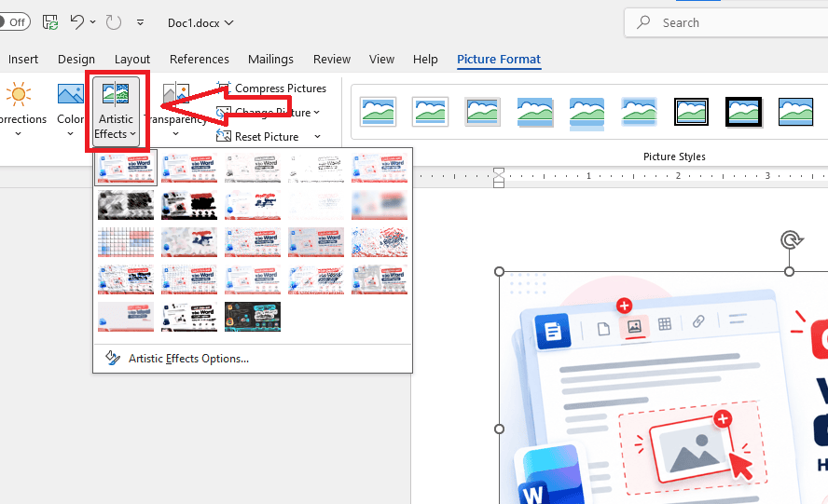Click the picture's rotation handle
828x504 pixels.
[x=791, y=240]
